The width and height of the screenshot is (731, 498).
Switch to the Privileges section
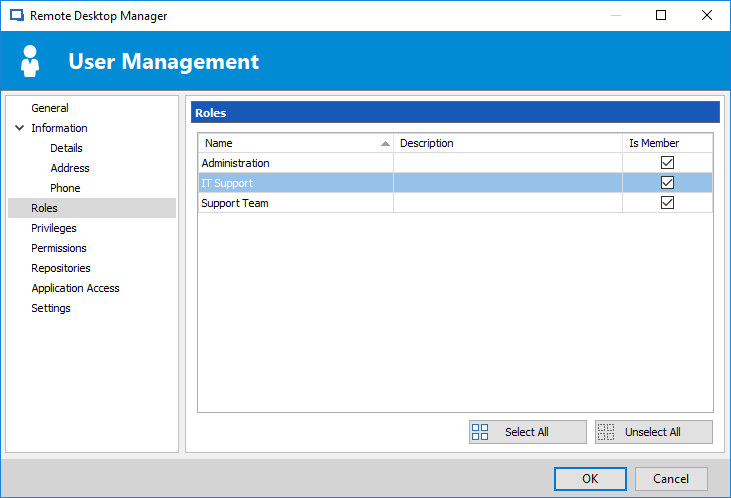click(54, 228)
